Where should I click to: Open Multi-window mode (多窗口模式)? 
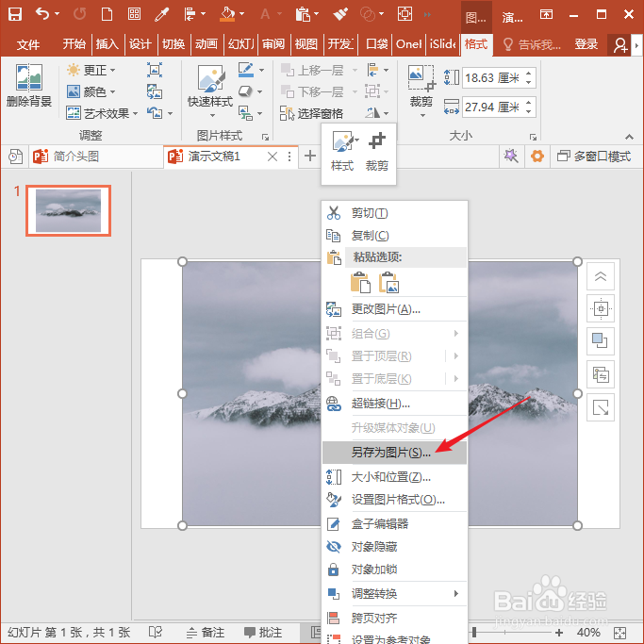[x=593, y=157]
